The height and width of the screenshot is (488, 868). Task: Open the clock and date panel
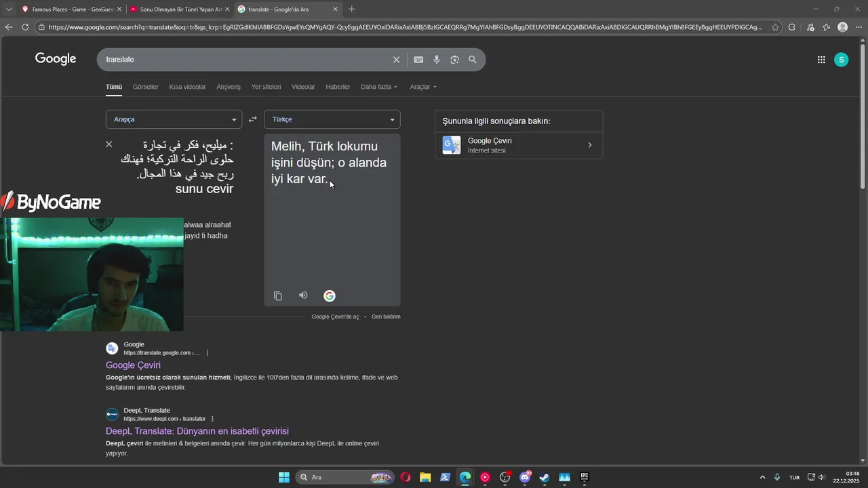[846, 477]
